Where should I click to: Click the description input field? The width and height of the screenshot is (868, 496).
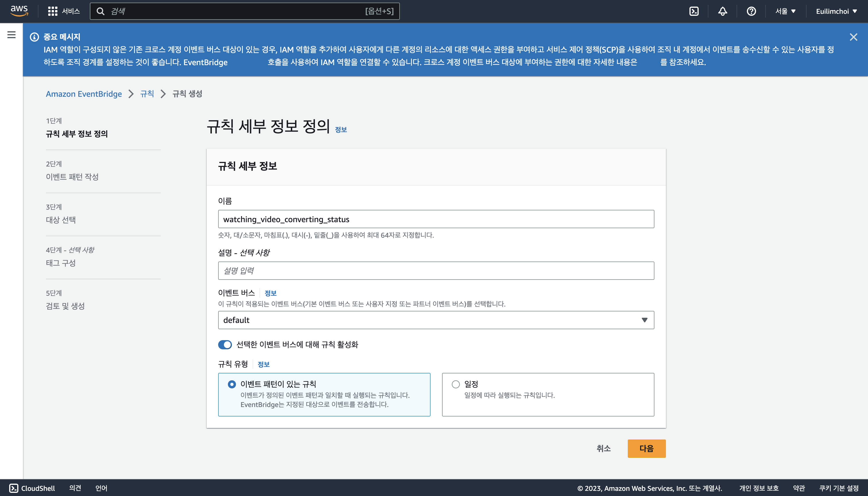[x=436, y=270]
